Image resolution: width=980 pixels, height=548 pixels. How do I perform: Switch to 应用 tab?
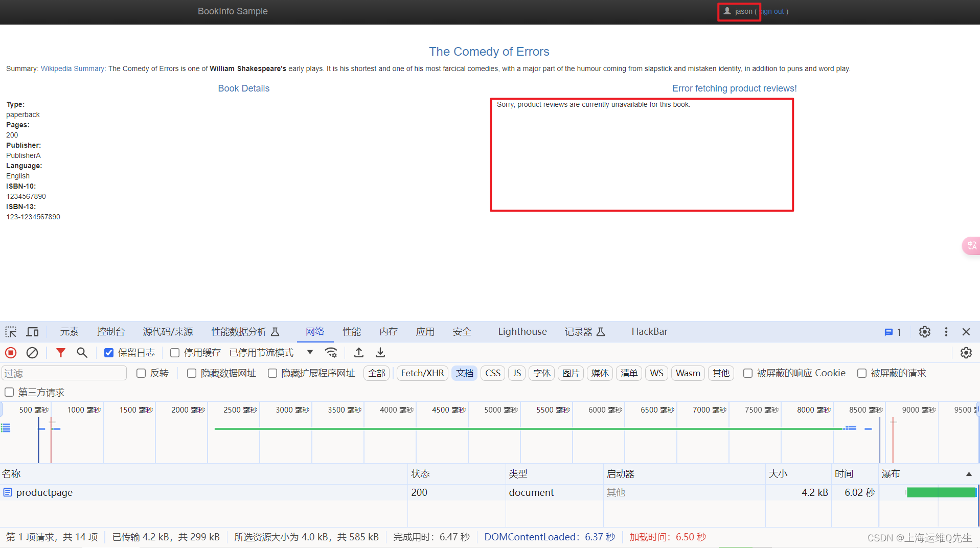pos(425,332)
